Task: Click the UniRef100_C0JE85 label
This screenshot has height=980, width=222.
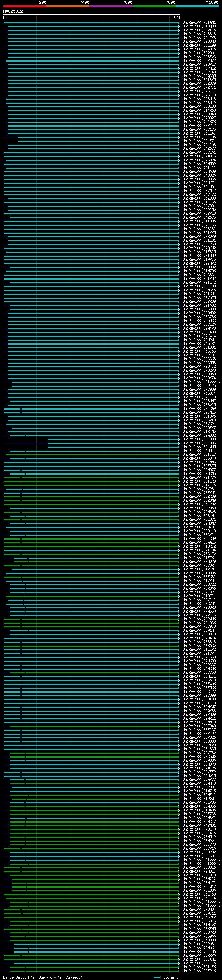Action: click(x=199, y=137)
